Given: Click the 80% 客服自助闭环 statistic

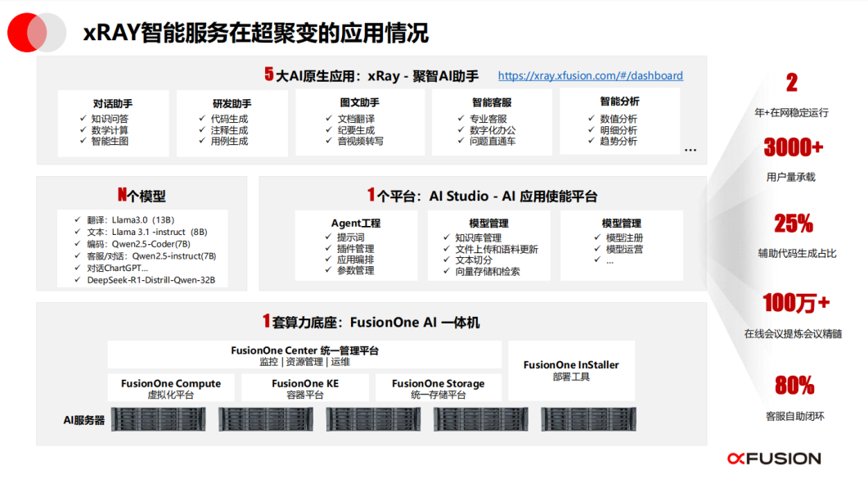Looking at the screenshot, I should (x=795, y=400).
